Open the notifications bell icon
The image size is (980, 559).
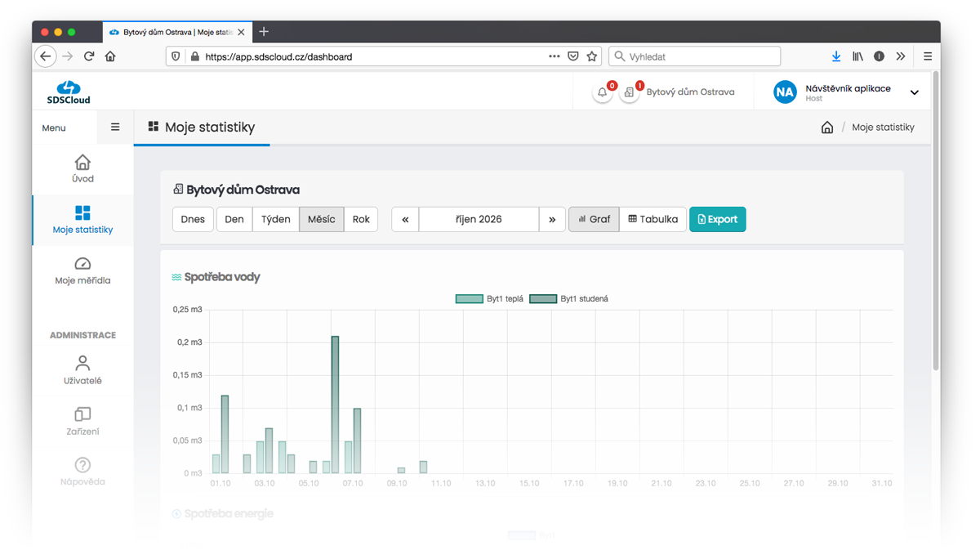(603, 92)
